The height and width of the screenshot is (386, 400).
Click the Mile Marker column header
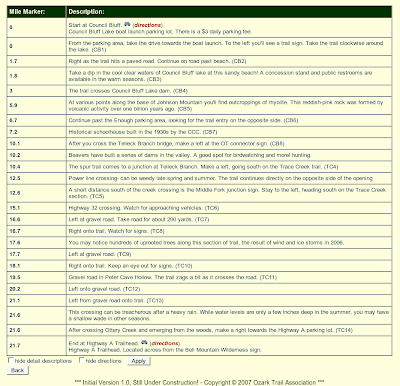36,12
